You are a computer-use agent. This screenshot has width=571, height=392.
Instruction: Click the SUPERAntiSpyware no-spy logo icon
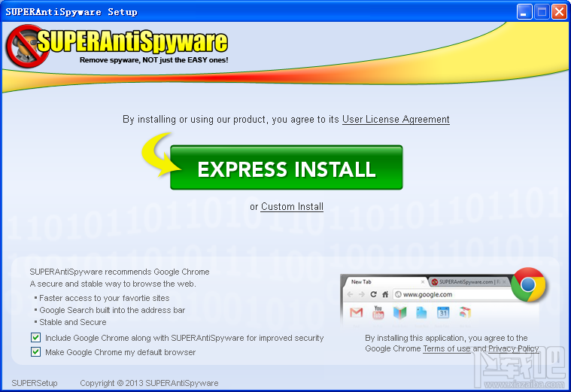point(26,46)
